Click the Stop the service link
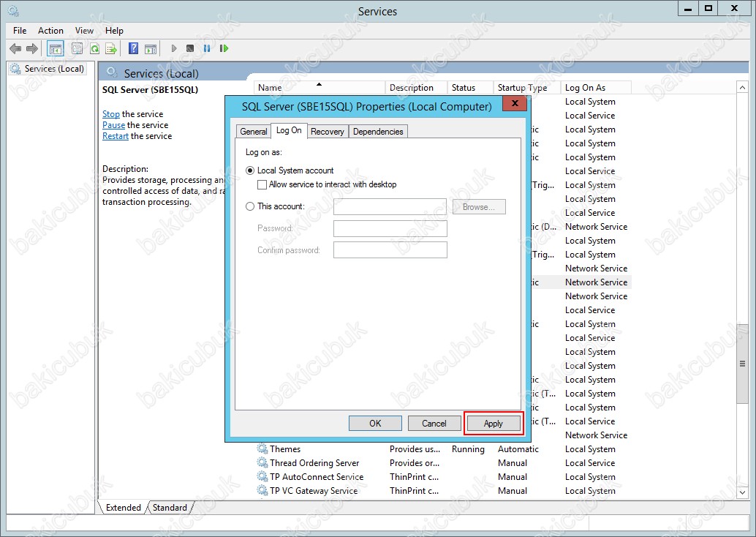This screenshot has width=756, height=537. pos(111,114)
